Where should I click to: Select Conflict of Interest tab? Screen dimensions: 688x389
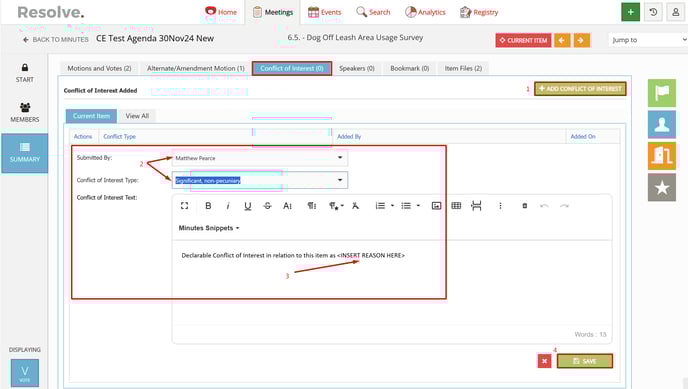coord(292,68)
